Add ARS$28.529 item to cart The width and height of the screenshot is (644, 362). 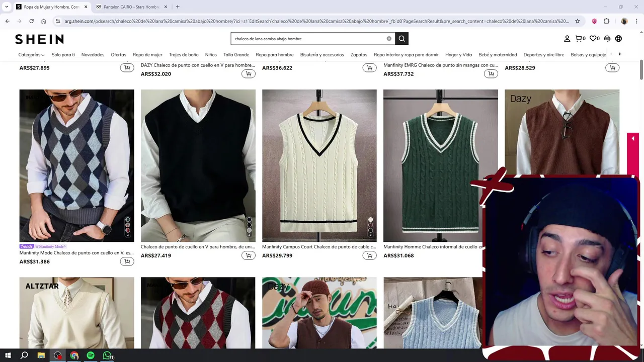pyautogui.click(x=612, y=68)
